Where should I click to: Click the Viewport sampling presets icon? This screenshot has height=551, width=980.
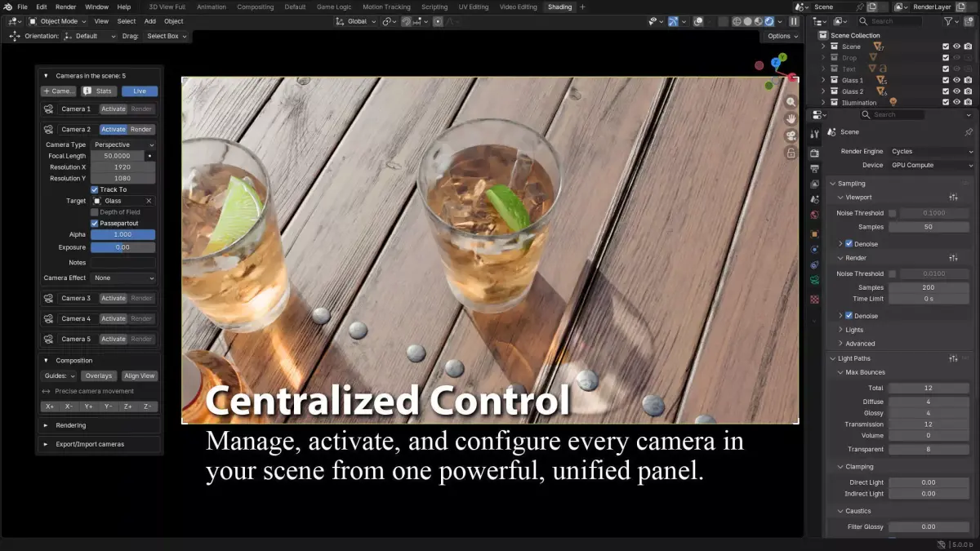click(953, 198)
